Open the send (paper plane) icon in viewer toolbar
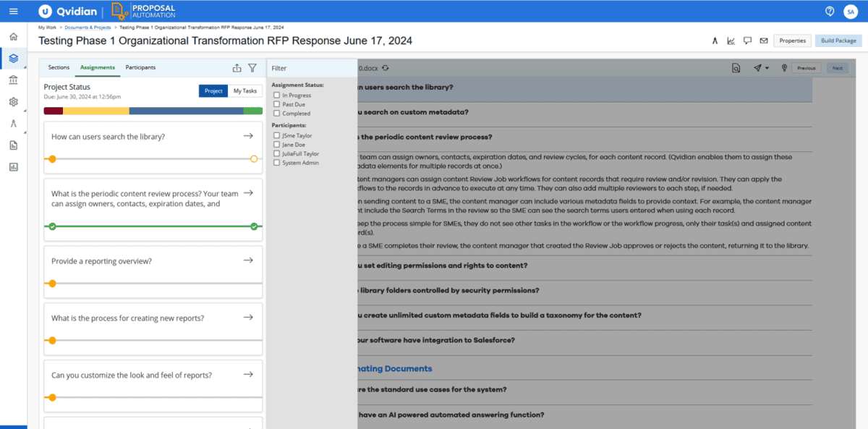Screen dimensions: 868x429 [757, 67]
